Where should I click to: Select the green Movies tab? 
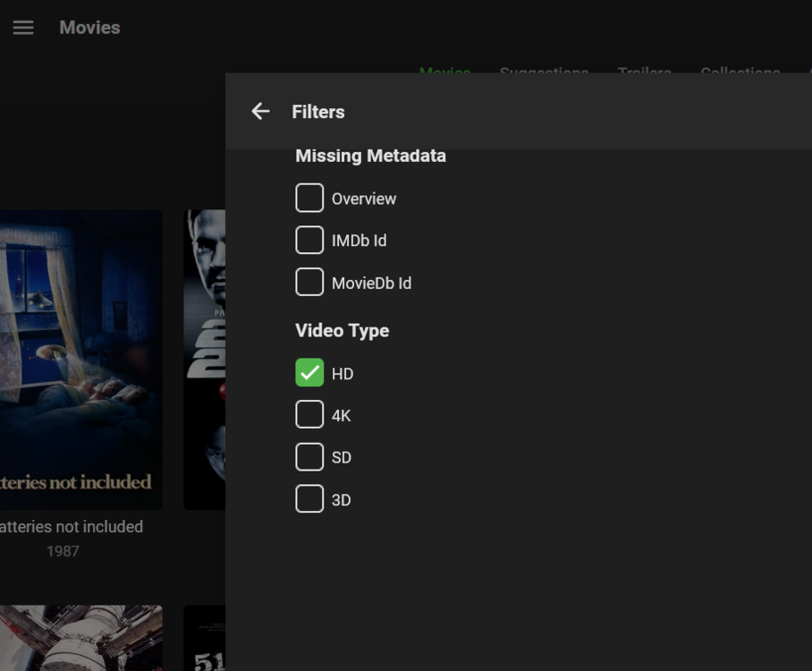coord(444,71)
